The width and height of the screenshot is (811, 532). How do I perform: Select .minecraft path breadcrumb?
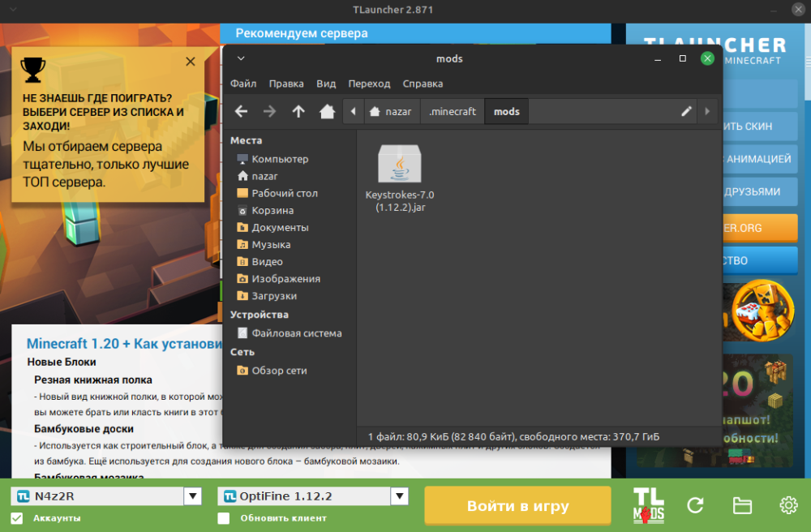tap(452, 111)
